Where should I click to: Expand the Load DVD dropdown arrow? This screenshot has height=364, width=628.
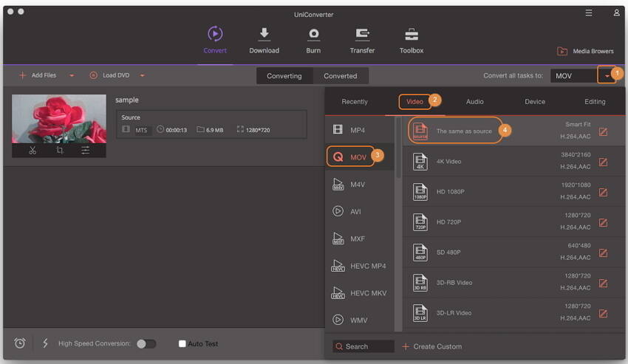(x=142, y=75)
